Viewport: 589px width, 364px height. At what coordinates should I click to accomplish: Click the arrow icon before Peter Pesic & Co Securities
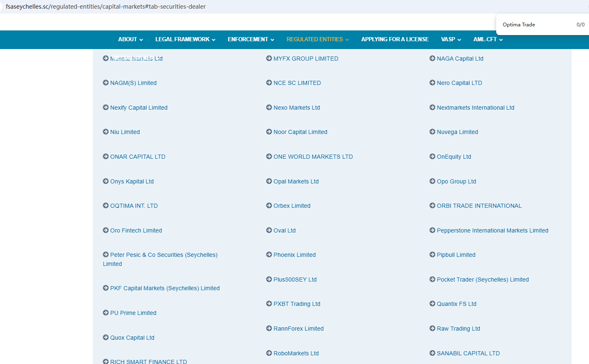[x=106, y=255]
